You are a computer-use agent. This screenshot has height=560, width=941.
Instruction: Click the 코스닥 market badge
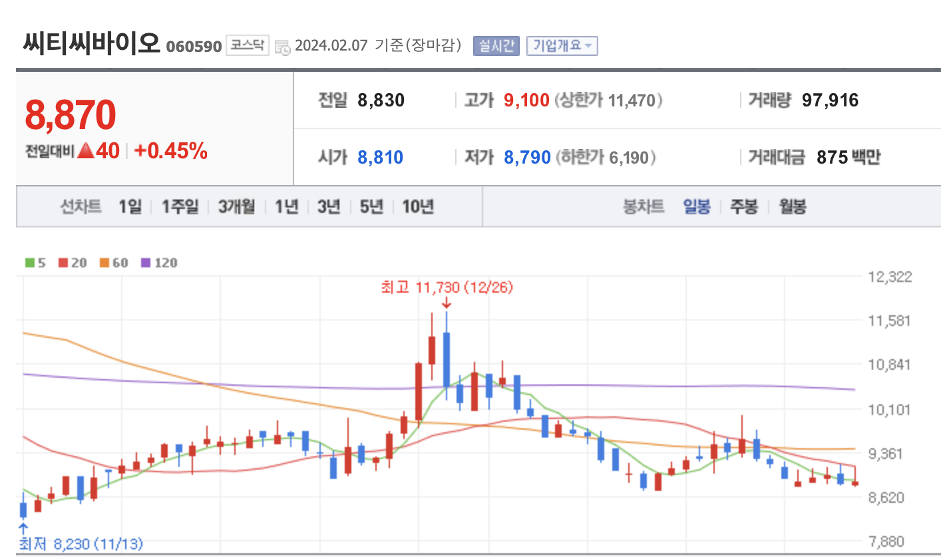[248, 45]
